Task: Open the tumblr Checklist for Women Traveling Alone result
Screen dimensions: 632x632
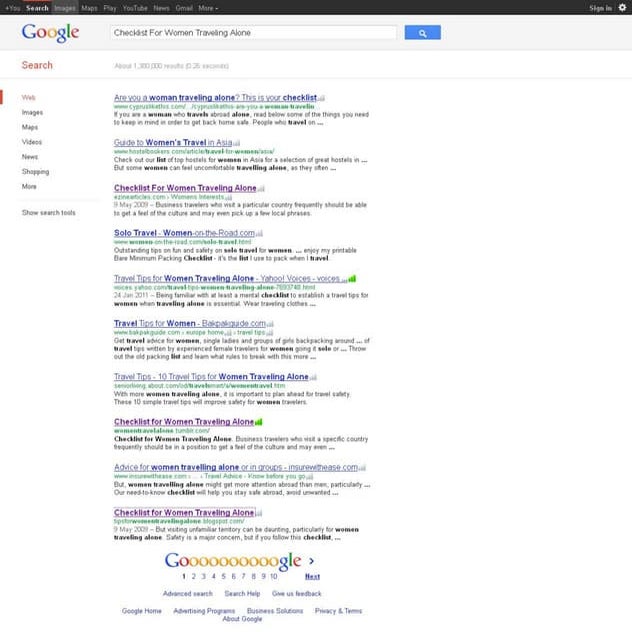Action: tap(184, 422)
